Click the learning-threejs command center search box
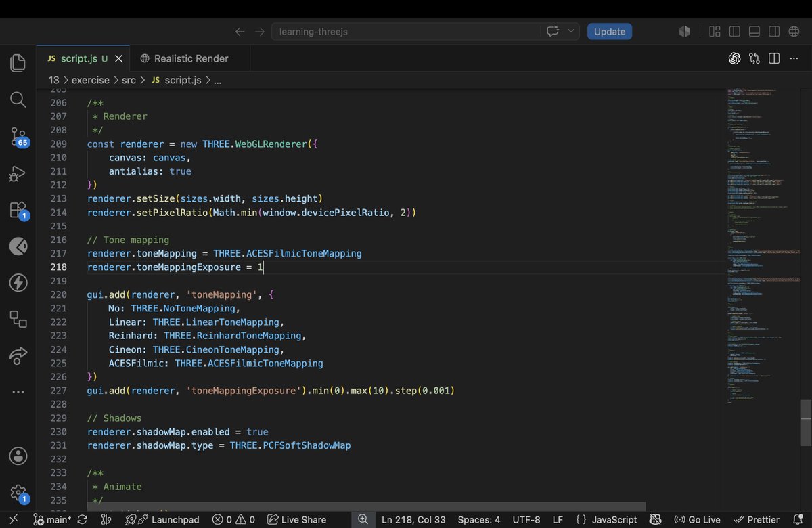Screen dimensions: 812x528 (x=406, y=31)
